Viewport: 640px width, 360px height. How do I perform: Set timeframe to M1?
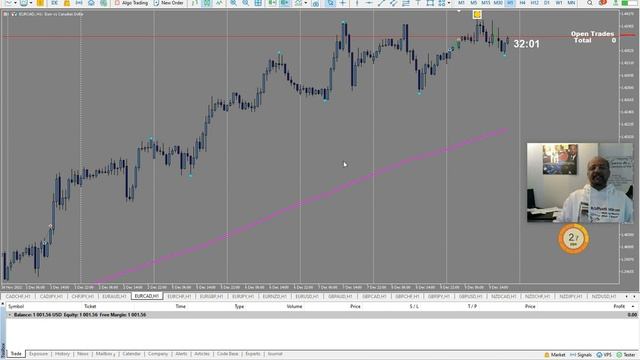click(461, 3)
